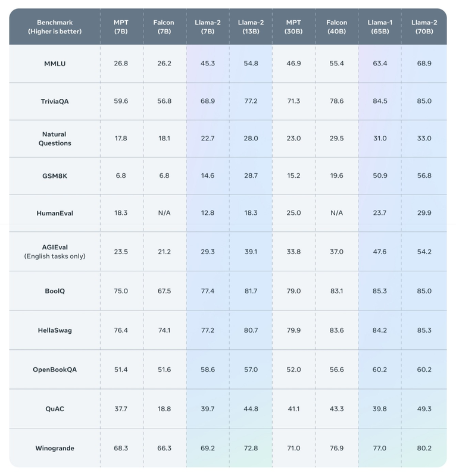Click the Llama-2 (70B) column header

(422, 27)
